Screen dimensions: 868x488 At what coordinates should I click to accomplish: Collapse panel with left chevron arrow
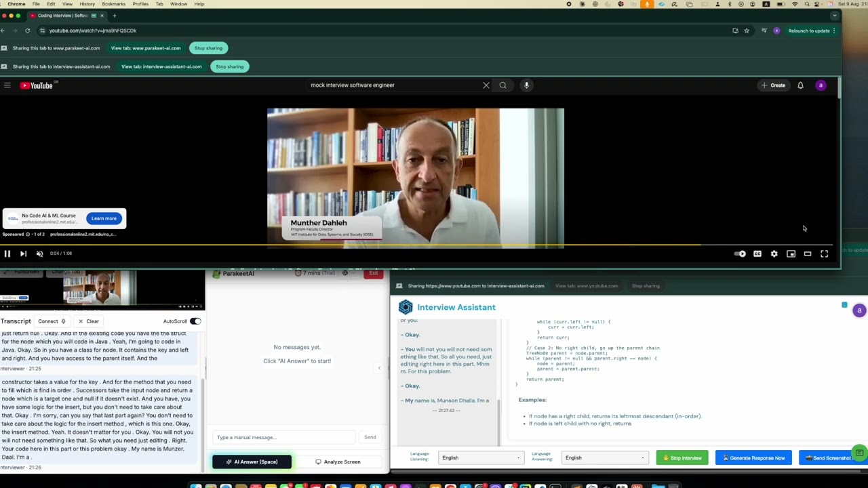point(380,368)
